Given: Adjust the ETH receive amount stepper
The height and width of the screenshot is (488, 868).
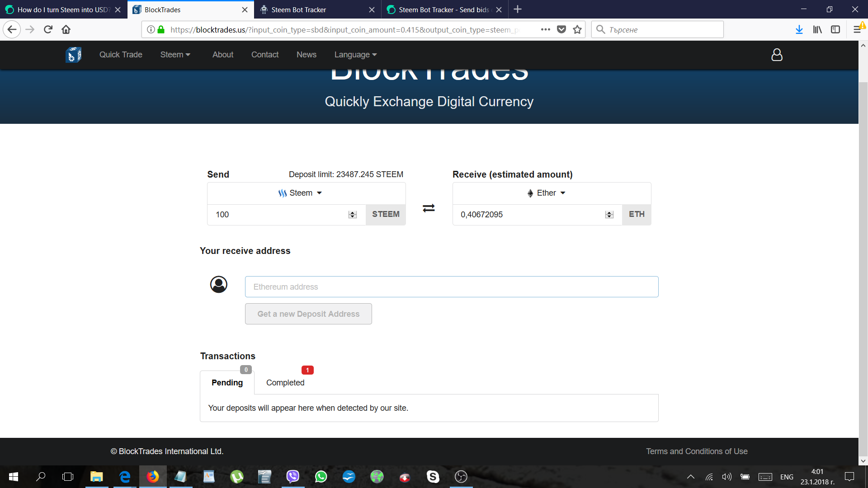Looking at the screenshot, I should click(x=609, y=215).
